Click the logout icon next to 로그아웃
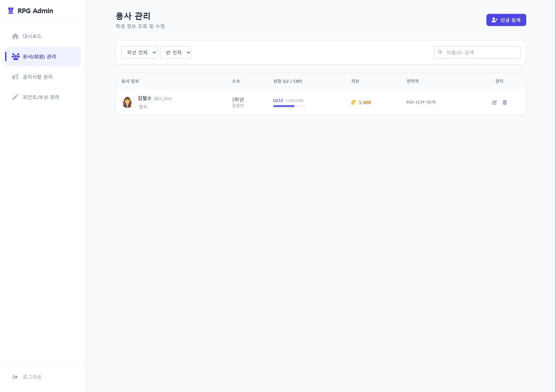This screenshot has width=556, height=392. point(15,377)
